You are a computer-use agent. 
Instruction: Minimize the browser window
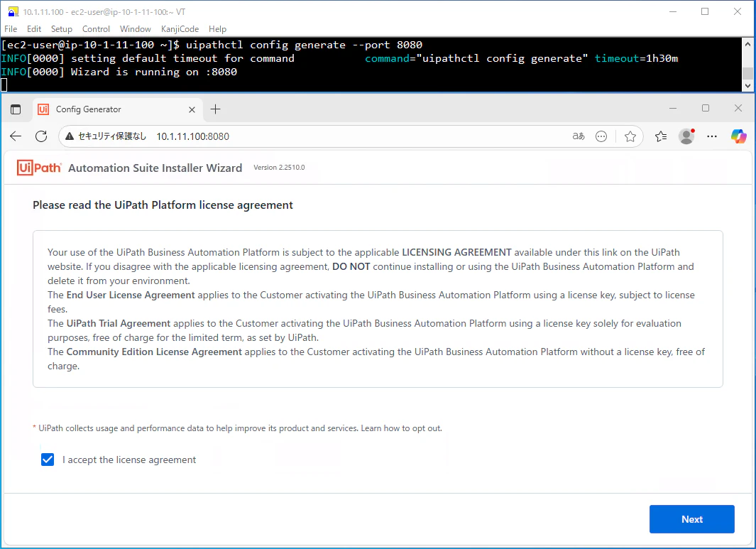click(x=673, y=108)
